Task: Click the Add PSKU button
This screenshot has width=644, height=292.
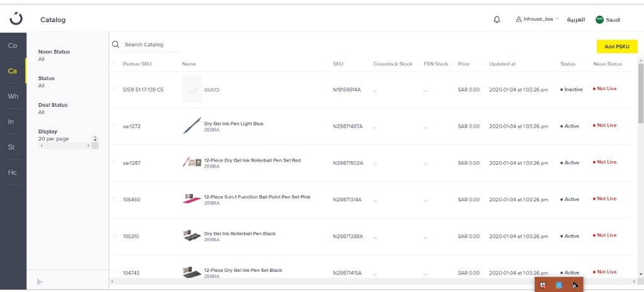Action: [617, 47]
